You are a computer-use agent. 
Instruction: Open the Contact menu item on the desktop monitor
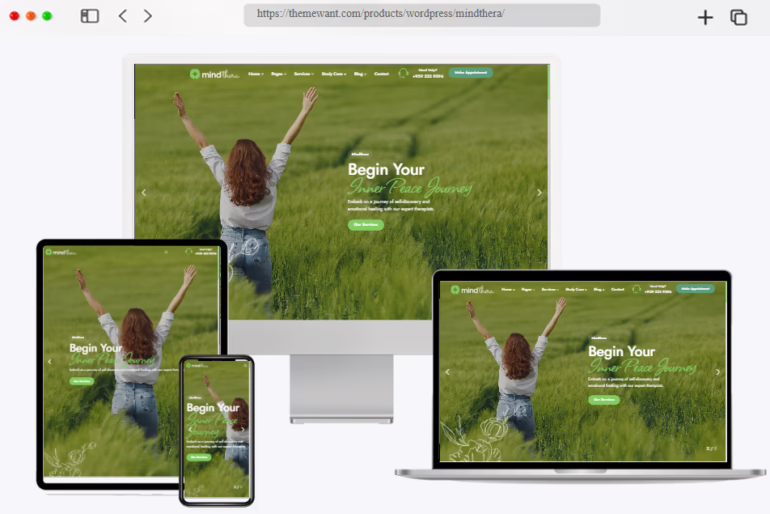[x=382, y=74]
